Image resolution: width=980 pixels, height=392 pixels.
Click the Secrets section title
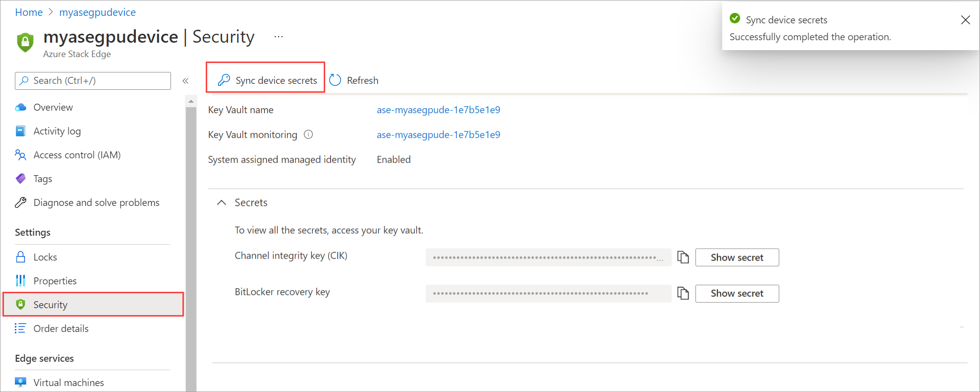(251, 202)
